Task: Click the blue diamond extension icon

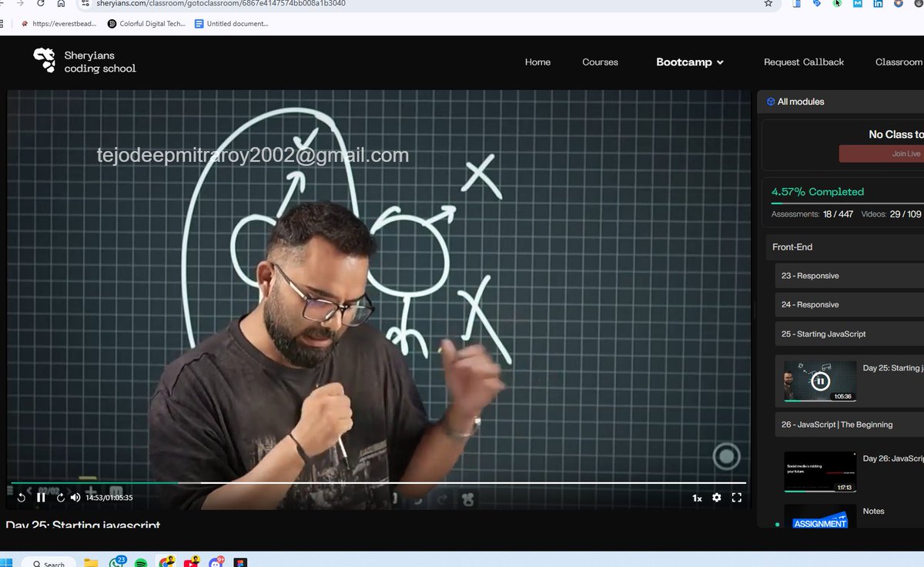Action: tap(816, 4)
